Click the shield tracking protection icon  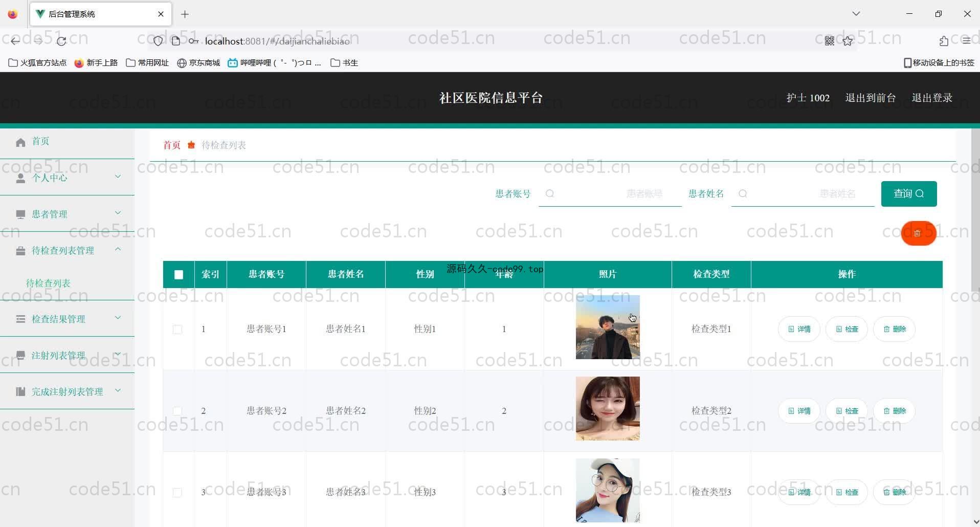(158, 41)
